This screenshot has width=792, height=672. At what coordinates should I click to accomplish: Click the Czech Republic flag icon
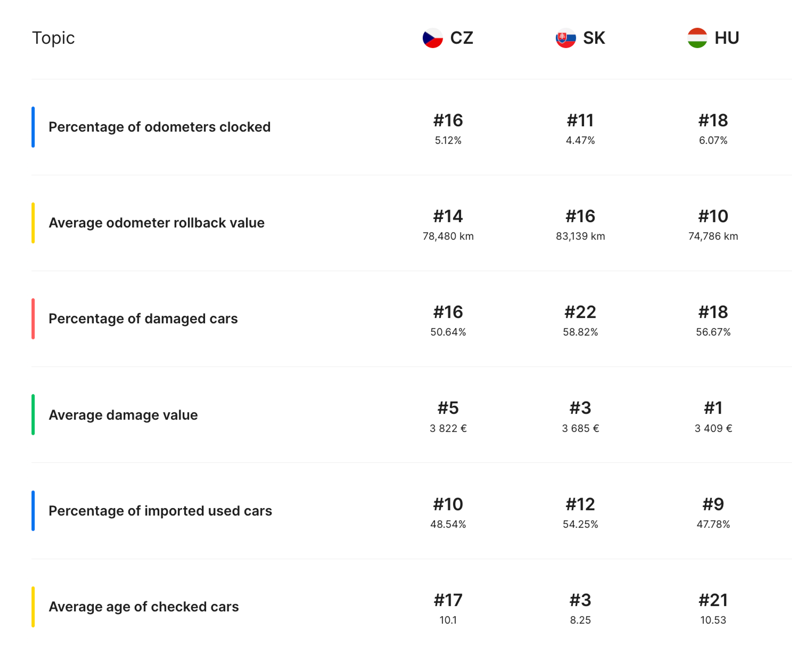[x=433, y=38]
